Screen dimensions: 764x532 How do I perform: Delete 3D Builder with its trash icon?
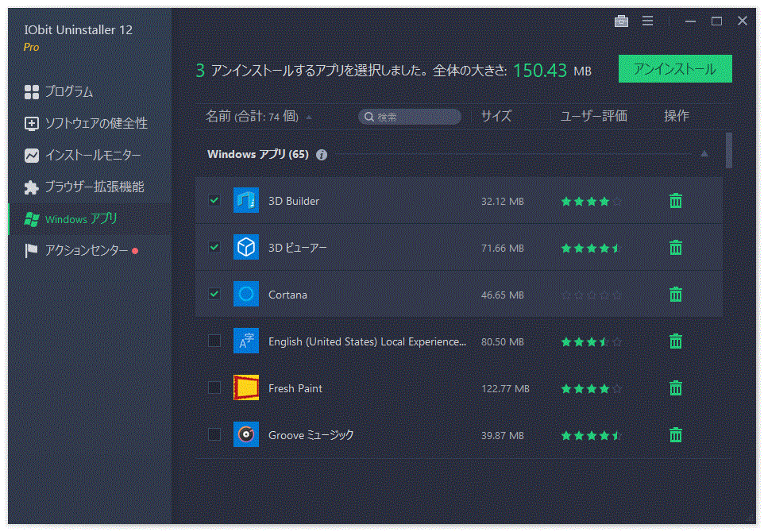pos(676,200)
